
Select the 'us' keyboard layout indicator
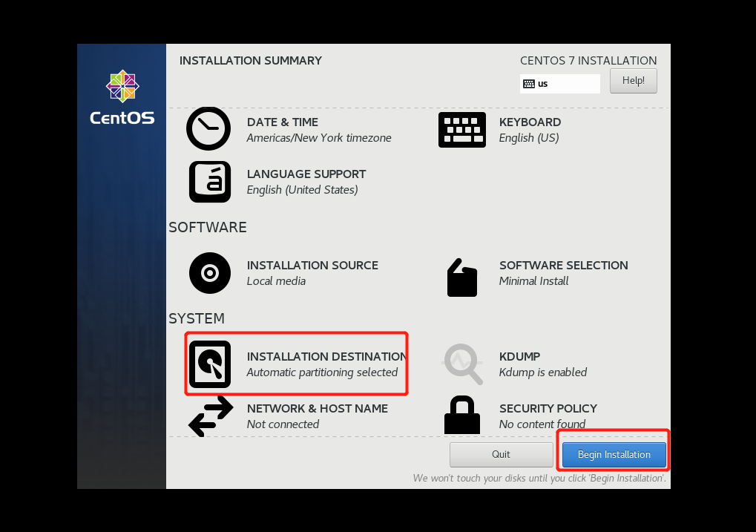tap(560, 84)
